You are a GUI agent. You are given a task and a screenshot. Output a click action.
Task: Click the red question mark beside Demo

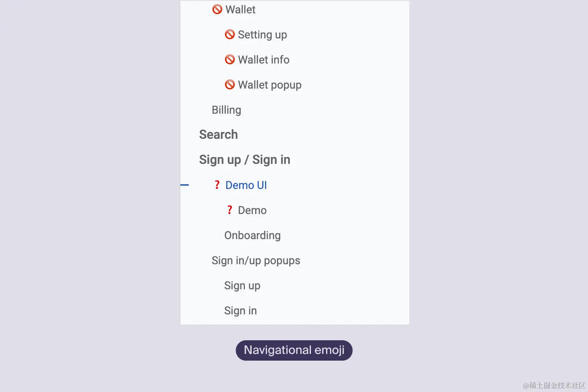tap(229, 210)
